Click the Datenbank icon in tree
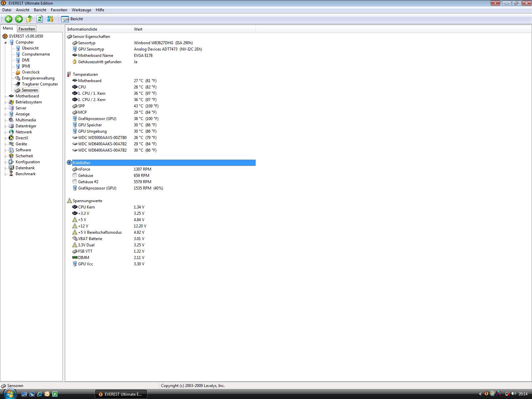The height and width of the screenshot is (399, 532). point(11,168)
